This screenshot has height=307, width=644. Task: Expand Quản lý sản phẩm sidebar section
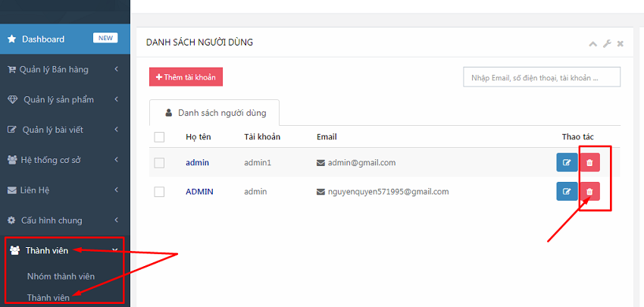(64, 99)
